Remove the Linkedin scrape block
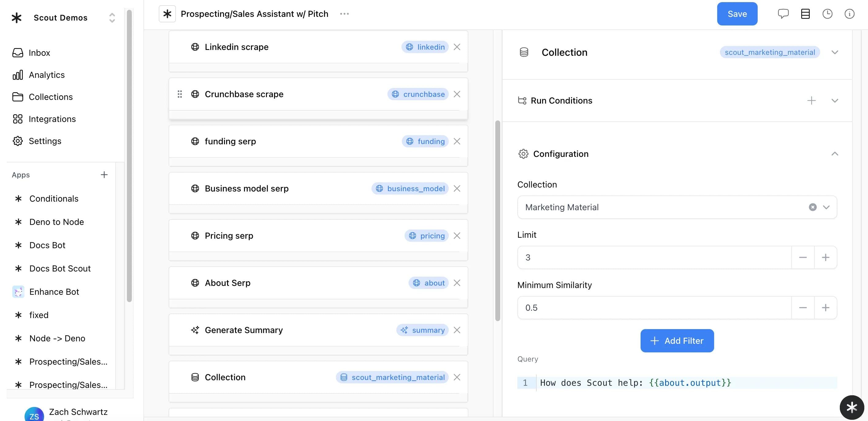 457,47
